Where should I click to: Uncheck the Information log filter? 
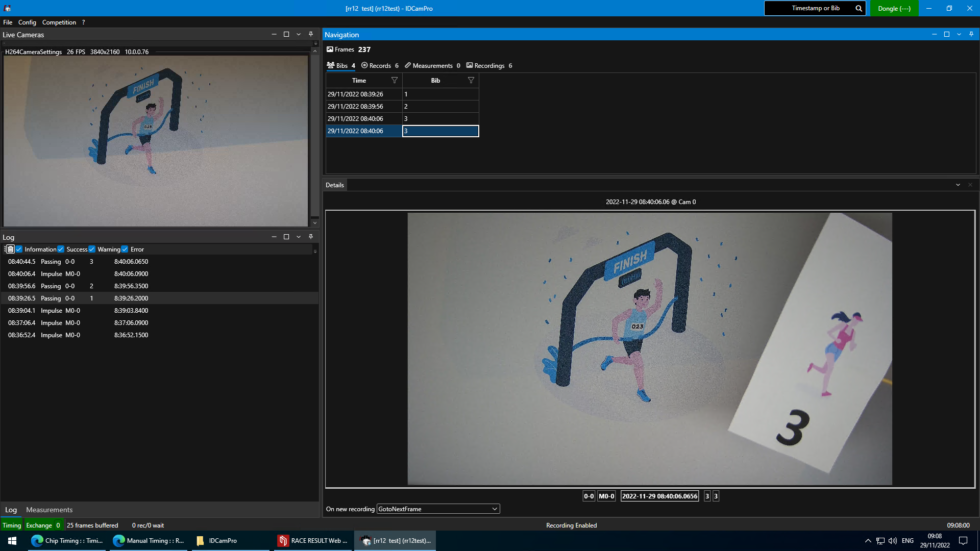tap(19, 249)
